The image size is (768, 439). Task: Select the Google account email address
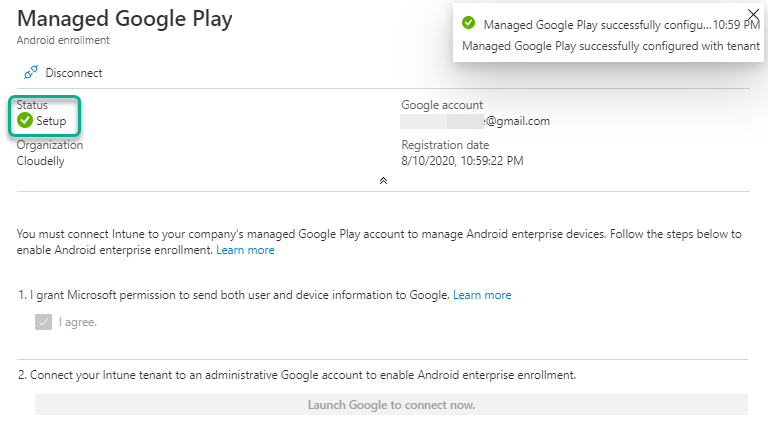point(475,121)
